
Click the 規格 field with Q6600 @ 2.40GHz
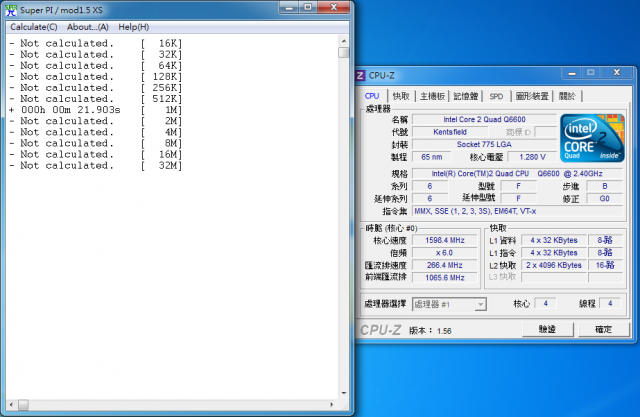[x=518, y=174]
